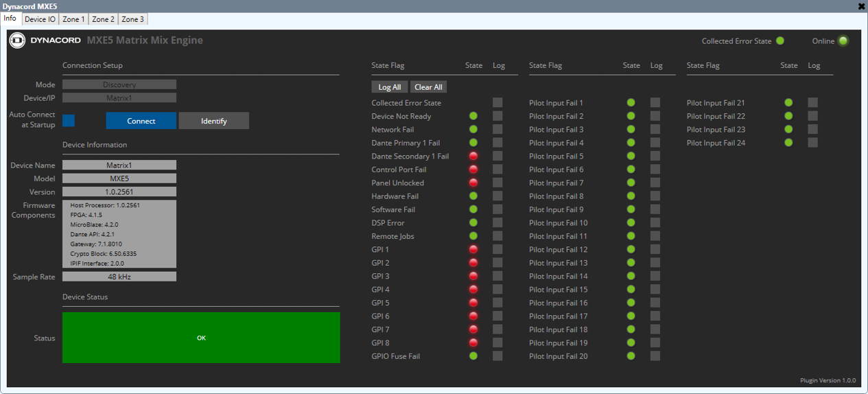Click the Identify button
This screenshot has height=394, width=868.
pyautogui.click(x=213, y=121)
